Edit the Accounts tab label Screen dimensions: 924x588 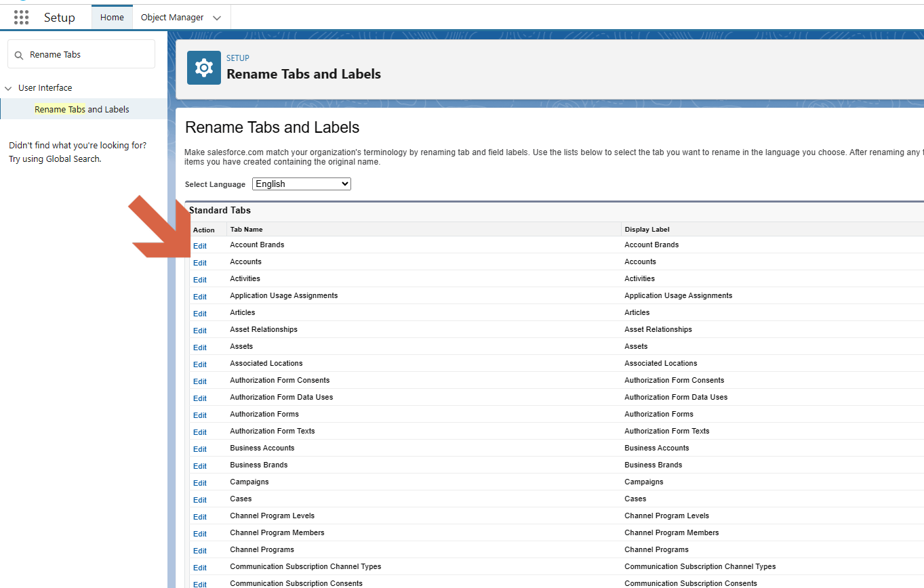pyautogui.click(x=199, y=262)
